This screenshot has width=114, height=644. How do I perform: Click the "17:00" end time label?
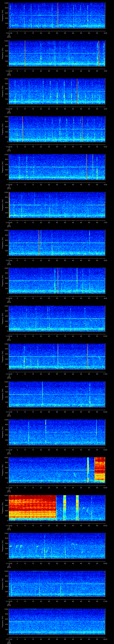(x=105, y=601)
